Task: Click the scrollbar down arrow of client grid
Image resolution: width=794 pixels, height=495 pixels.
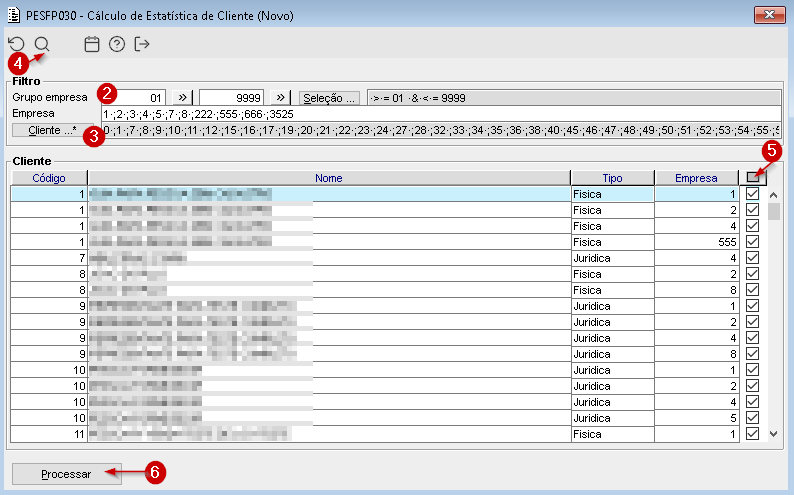Action: coord(773,434)
